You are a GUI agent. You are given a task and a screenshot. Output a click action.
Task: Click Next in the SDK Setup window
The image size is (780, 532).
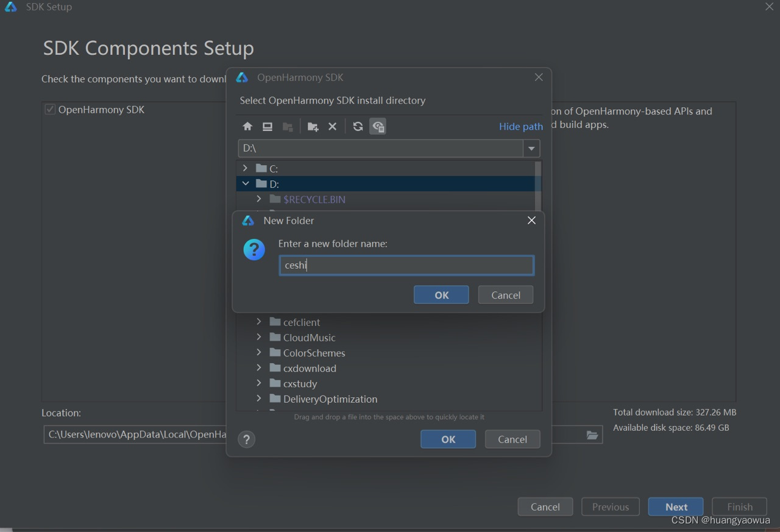click(676, 507)
